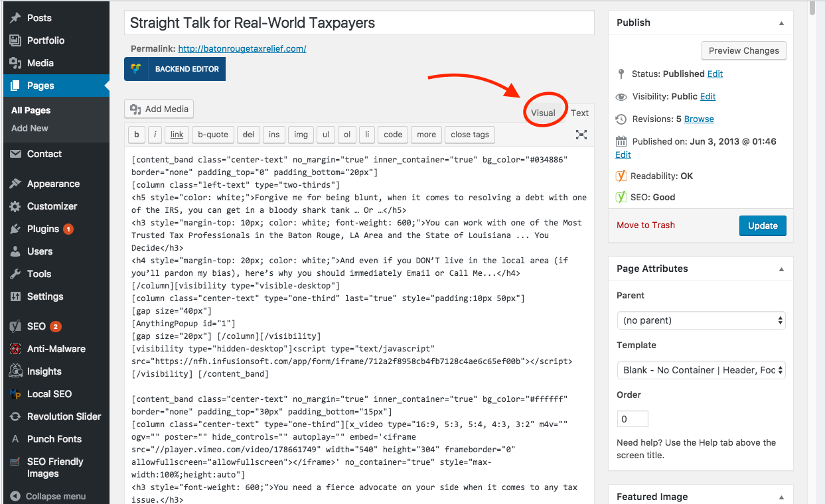The height and width of the screenshot is (504, 825).
Task: Click the SEO Friendly Images icon
Action: (15, 462)
